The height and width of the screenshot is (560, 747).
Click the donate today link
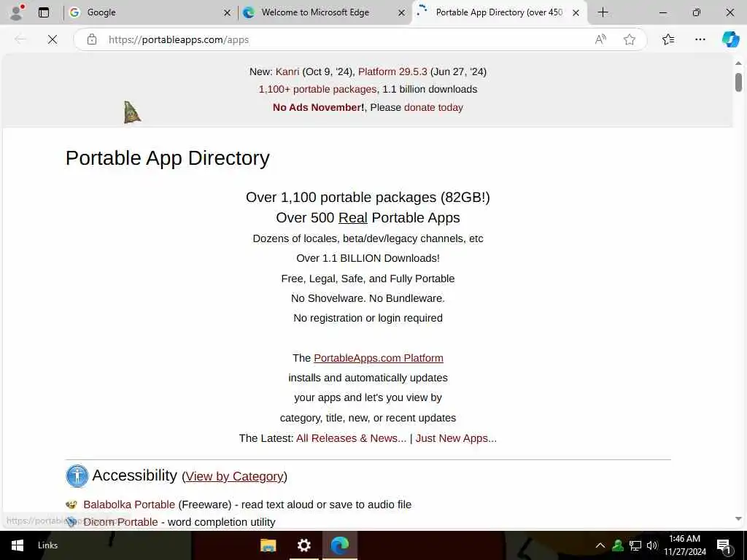pos(433,108)
